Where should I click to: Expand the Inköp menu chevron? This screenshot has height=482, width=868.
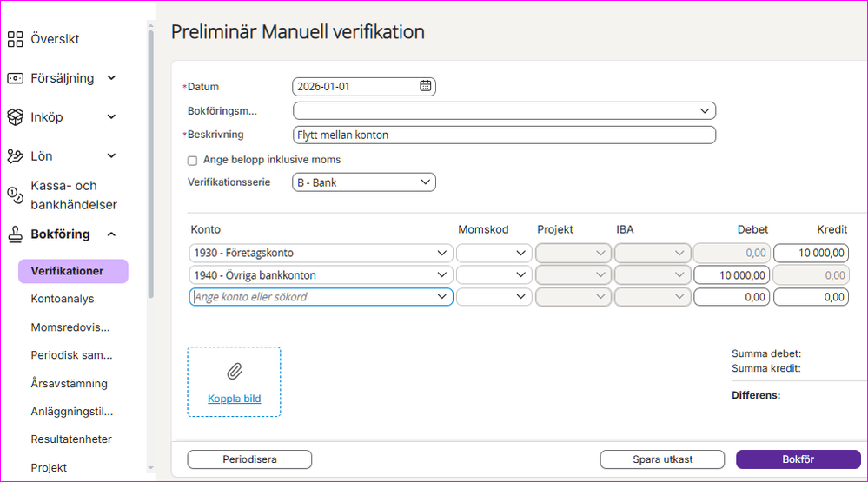111,116
